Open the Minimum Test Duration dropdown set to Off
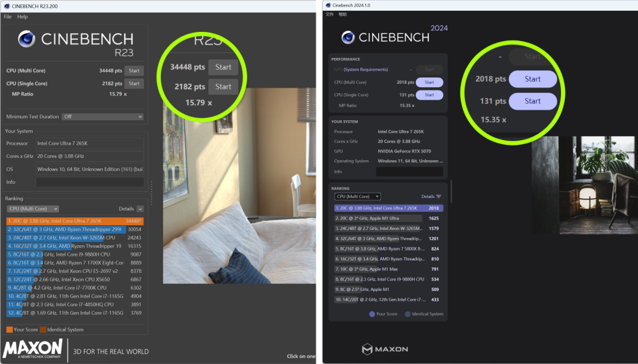This screenshot has height=364, width=638. point(102,117)
